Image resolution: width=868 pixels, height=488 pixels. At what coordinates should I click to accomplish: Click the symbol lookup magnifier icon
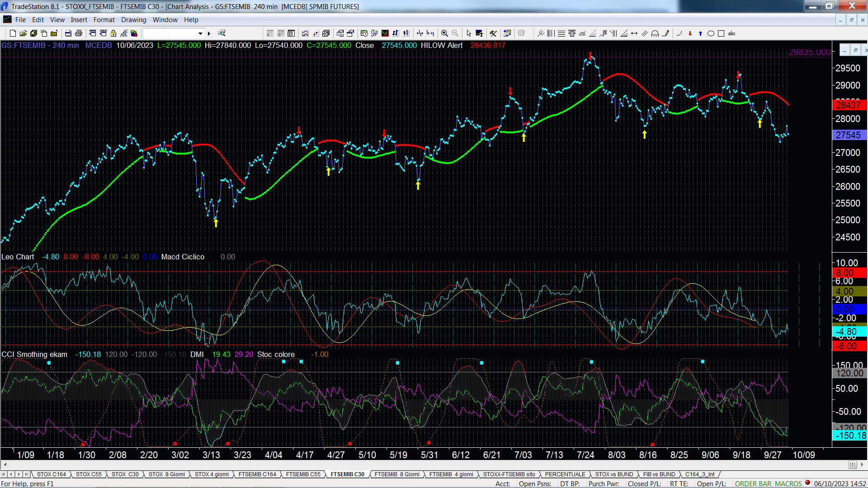[222, 33]
